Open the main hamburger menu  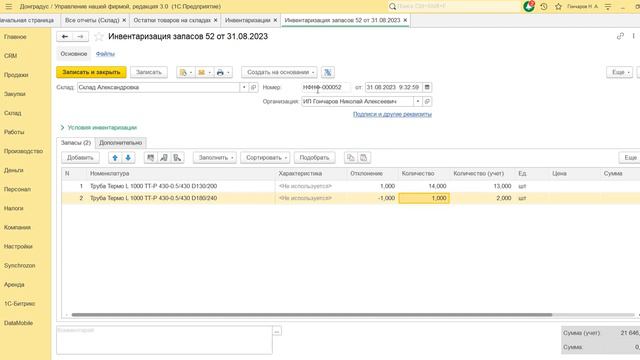(9, 7)
